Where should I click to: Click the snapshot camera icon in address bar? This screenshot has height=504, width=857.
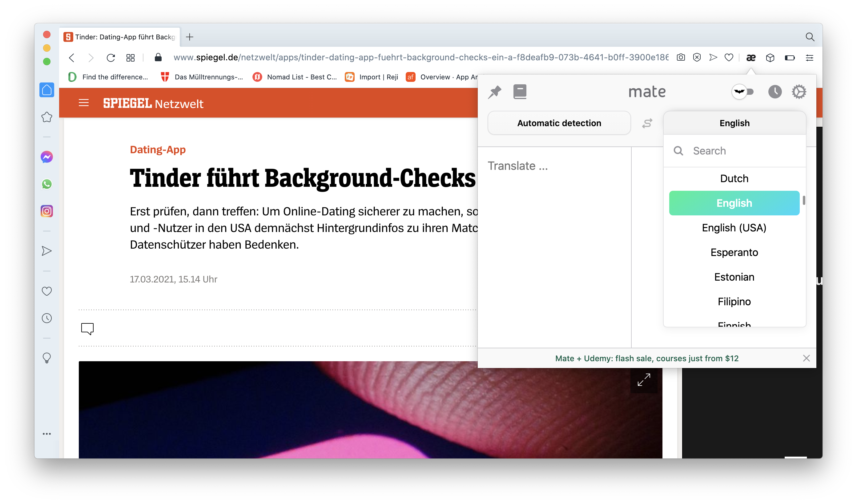pos(681,58)
